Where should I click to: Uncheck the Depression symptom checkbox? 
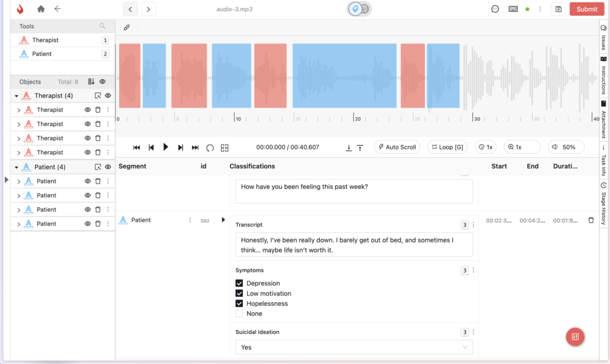pos(239,284)
